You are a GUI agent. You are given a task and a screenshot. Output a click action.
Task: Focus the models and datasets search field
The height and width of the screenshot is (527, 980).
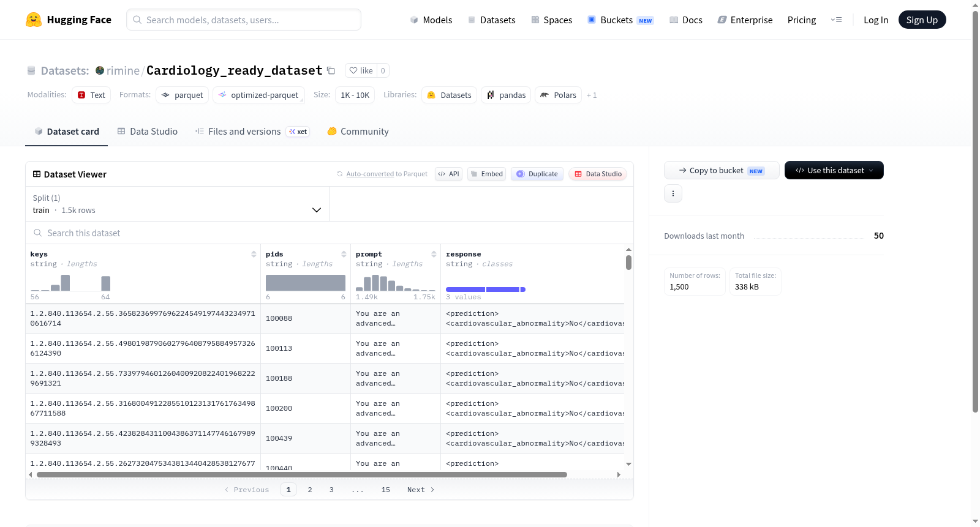(x=244, y=20)
